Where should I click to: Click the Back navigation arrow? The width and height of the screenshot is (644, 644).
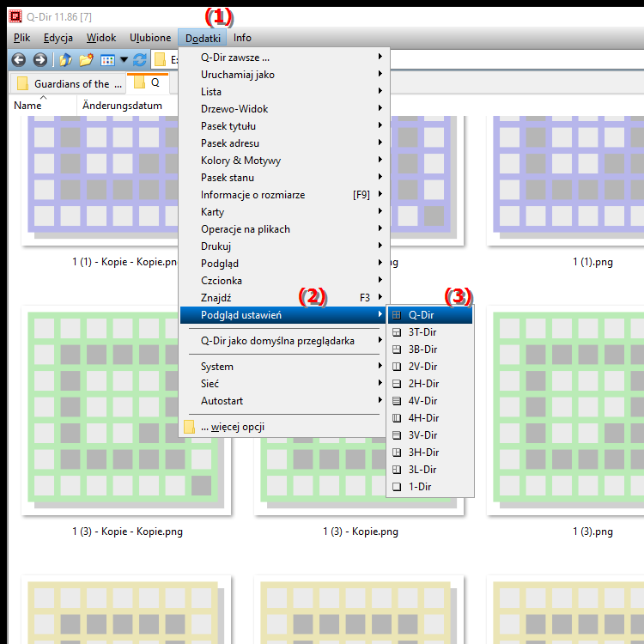(19, 60)
